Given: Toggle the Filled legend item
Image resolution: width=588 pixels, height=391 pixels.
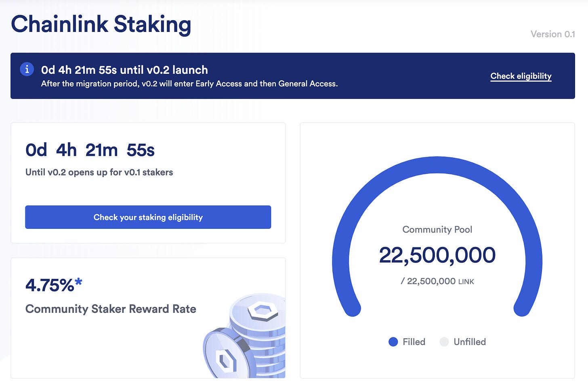Looking at the screenshot, I should point(408,342).
